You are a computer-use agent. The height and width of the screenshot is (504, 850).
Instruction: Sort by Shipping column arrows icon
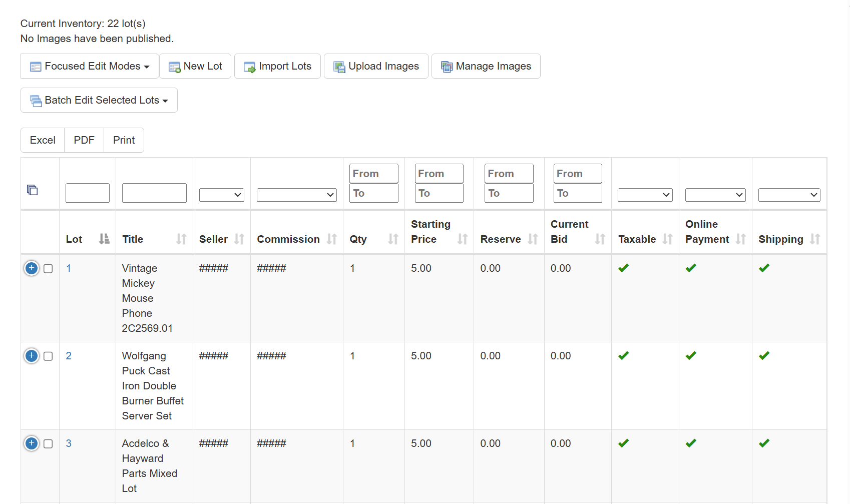815,239
